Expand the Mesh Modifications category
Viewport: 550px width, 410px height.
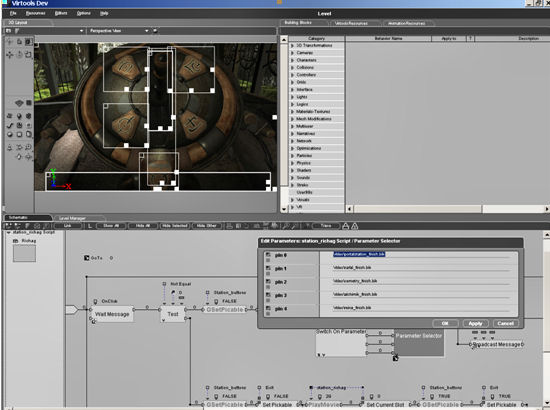pyautogui.click(x=292, y=119)
